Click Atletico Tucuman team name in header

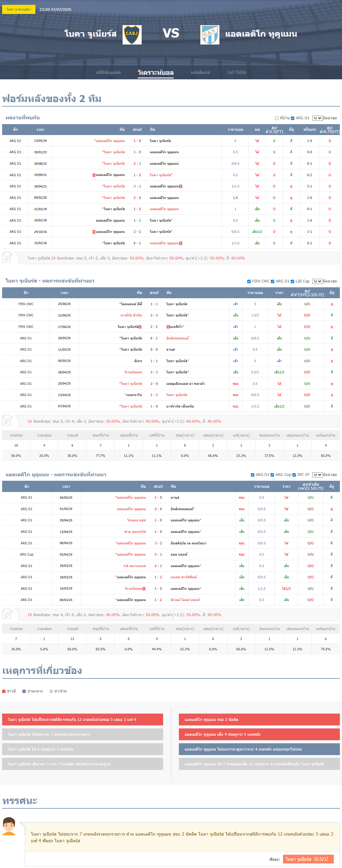pyautogui.click(x=261, y=34)
